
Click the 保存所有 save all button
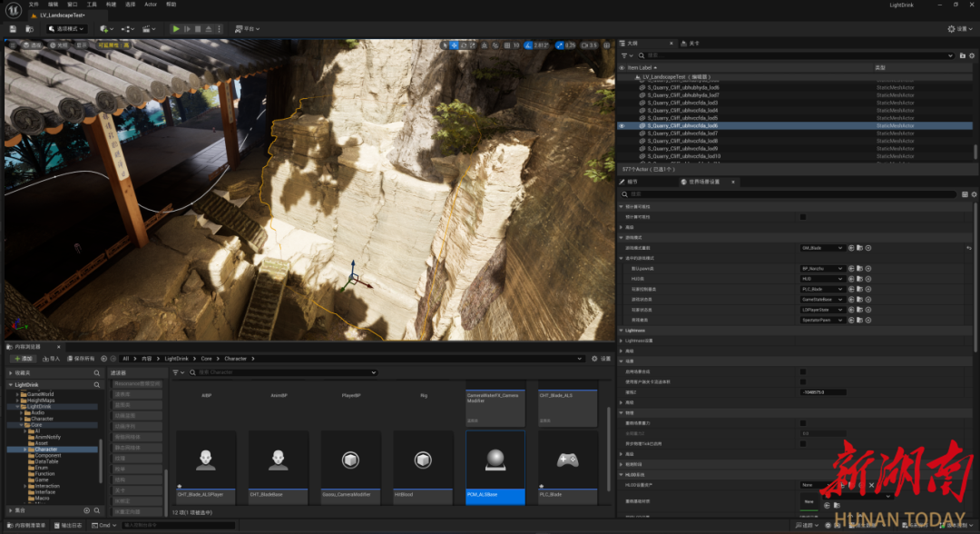point(82,359)
